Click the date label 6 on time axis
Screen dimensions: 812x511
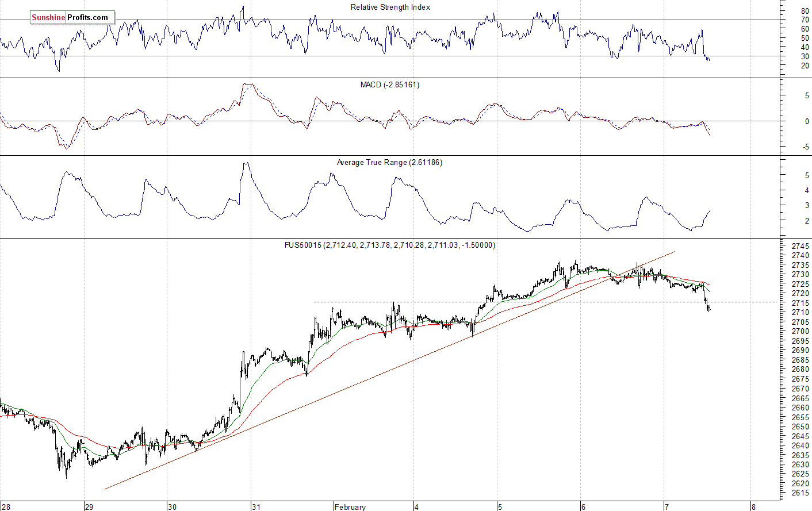[x=583, y=507]
